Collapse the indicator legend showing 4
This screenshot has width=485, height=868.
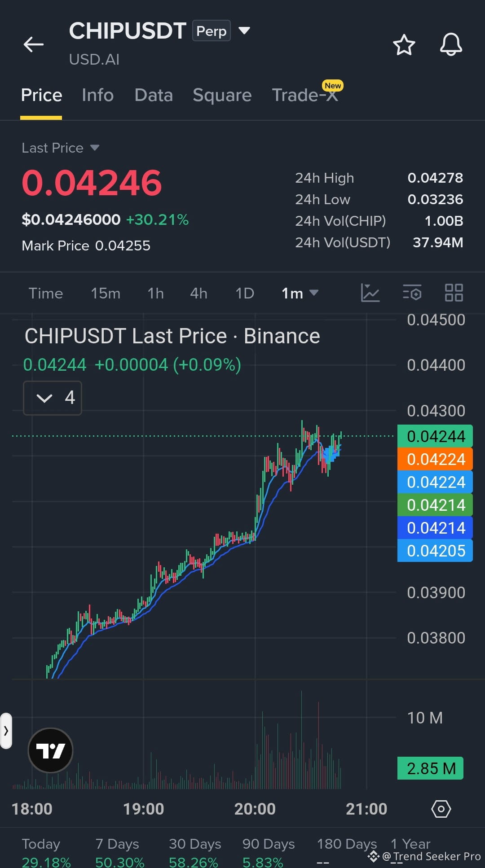click(x=53, y=398)
